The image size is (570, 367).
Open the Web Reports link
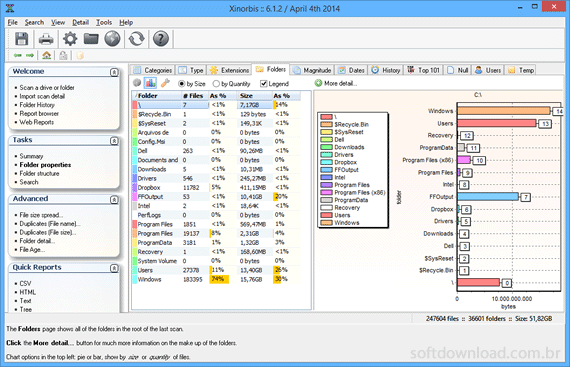coord(37,122)
